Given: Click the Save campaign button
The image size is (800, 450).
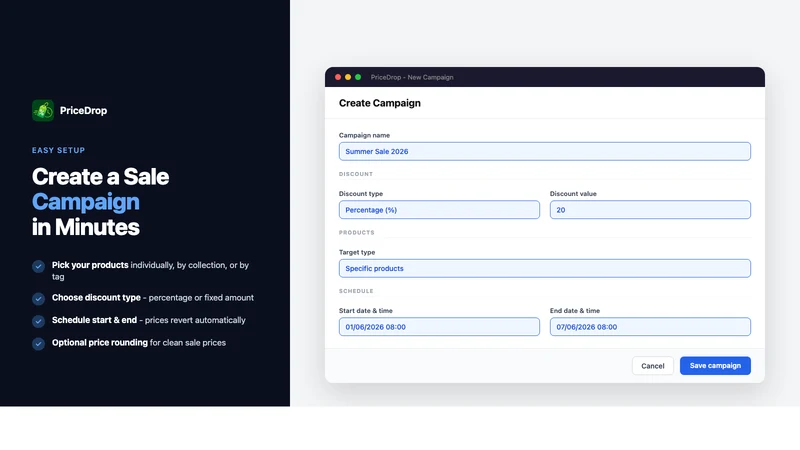Looking at the screenshot, I should point(715,366).
